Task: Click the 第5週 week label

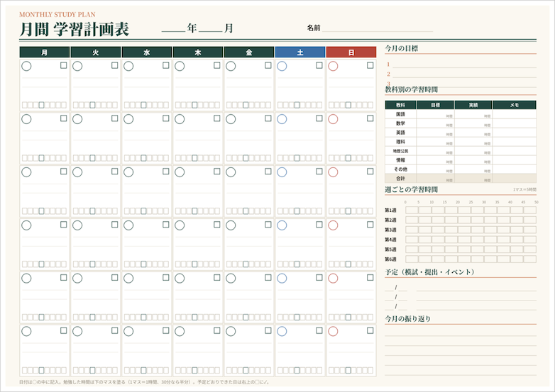Action: pos(391,250)
